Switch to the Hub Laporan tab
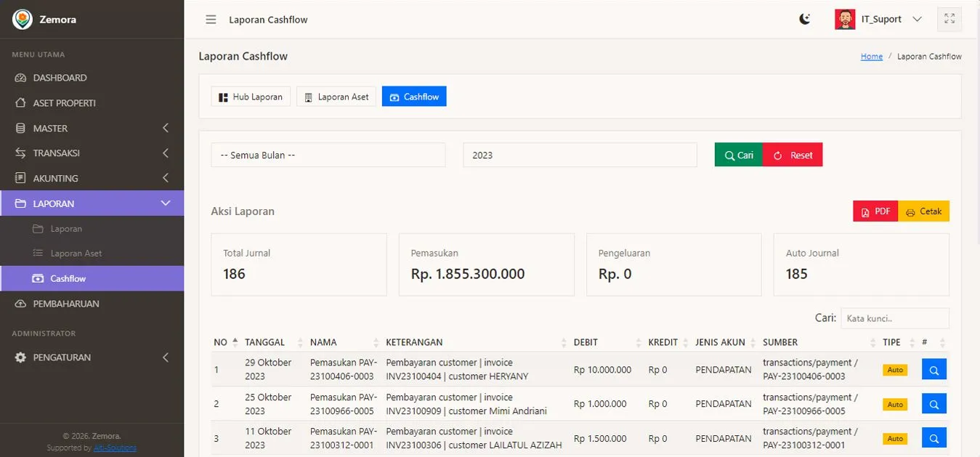This screenshot has height=457, width=980. click(x=251, y=97)
